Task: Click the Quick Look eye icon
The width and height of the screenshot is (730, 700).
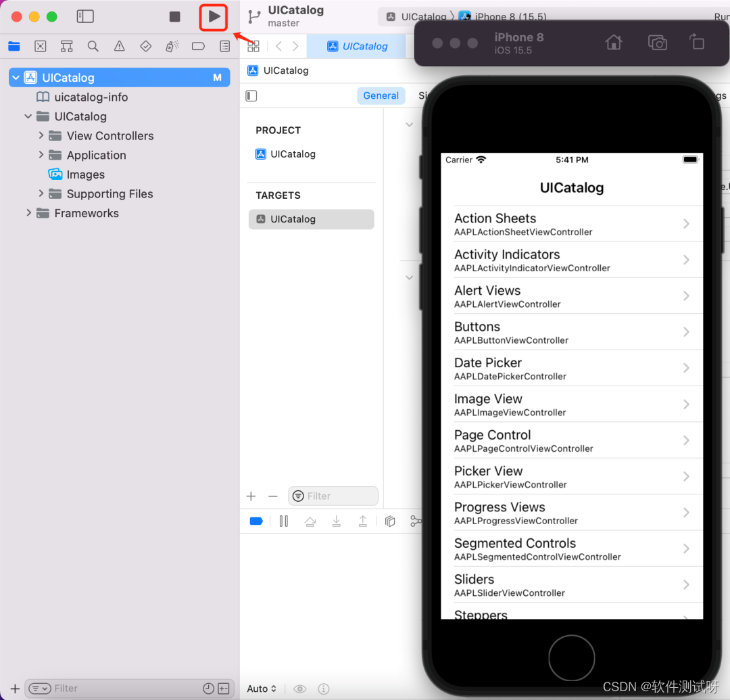Action: click(300, 689)
